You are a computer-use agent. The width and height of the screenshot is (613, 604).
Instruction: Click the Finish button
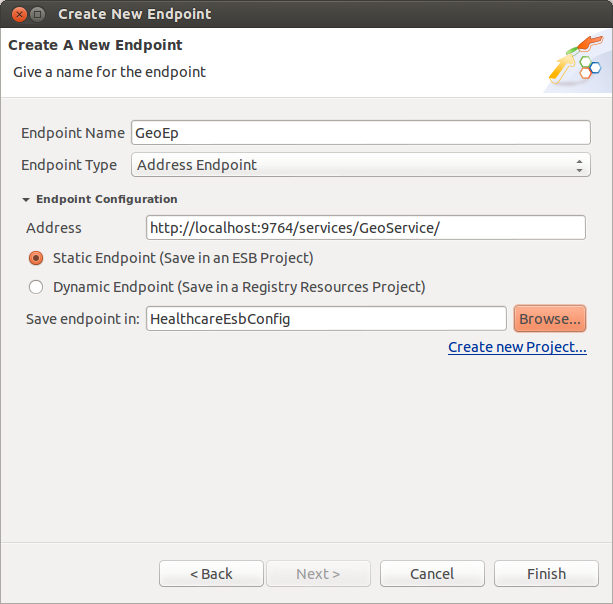pyautogui.click(x=546, y=574)
